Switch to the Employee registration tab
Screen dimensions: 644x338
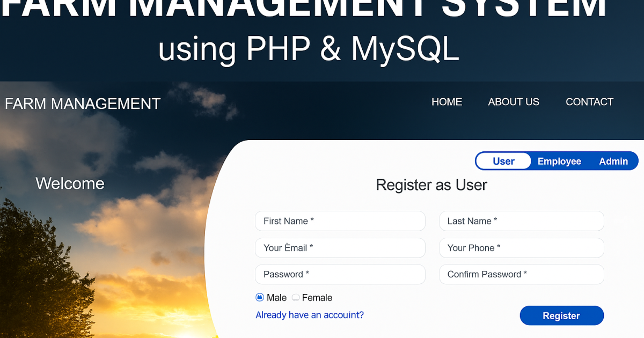click(559, 161)
